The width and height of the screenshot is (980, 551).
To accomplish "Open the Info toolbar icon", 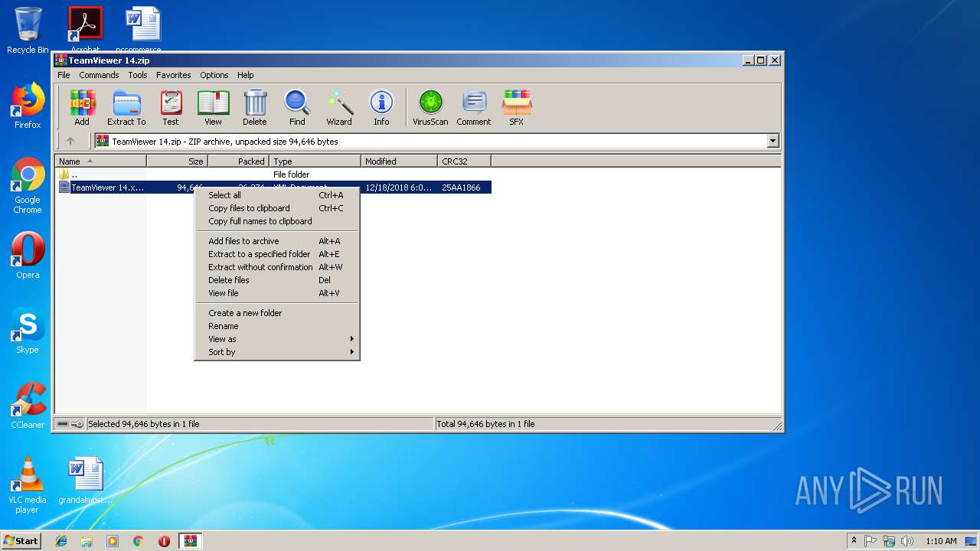I will [381, 107].
